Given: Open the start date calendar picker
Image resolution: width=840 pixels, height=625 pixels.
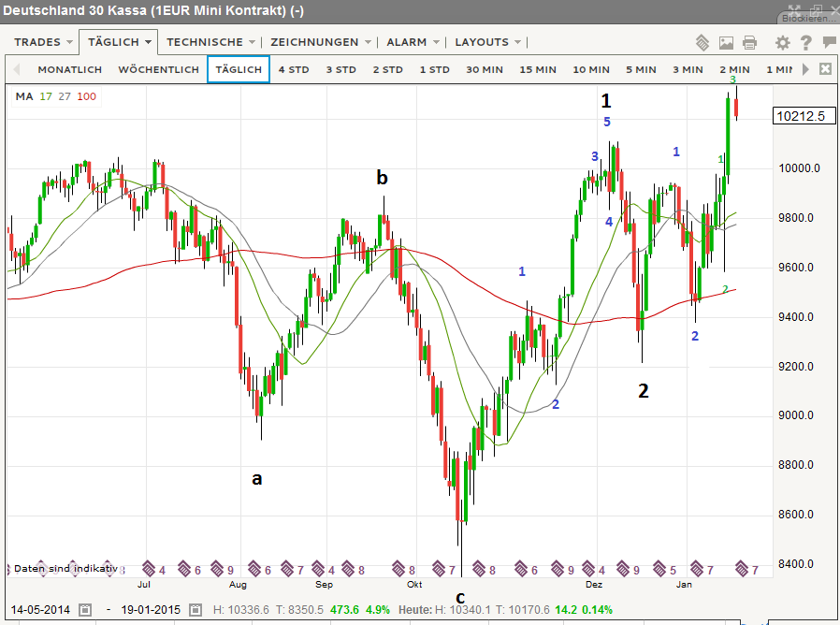Looking at the screenshot, I should [85, 610].
